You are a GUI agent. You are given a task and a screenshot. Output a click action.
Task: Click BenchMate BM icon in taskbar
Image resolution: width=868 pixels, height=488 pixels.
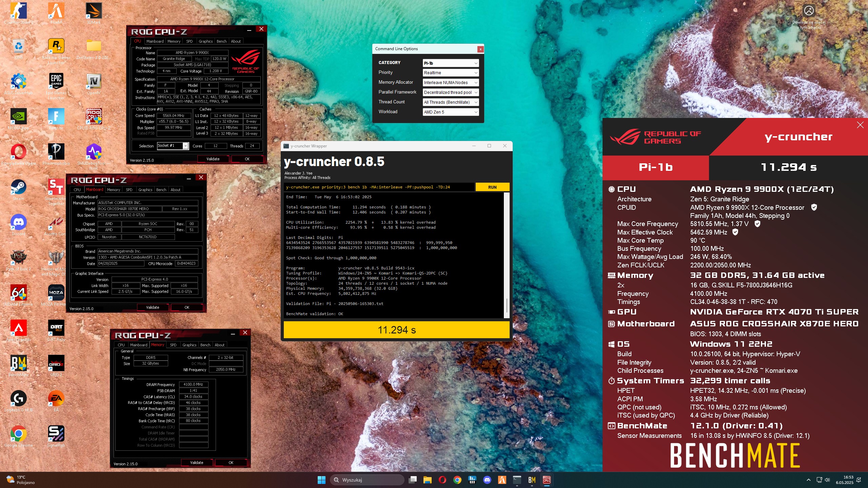532,480
